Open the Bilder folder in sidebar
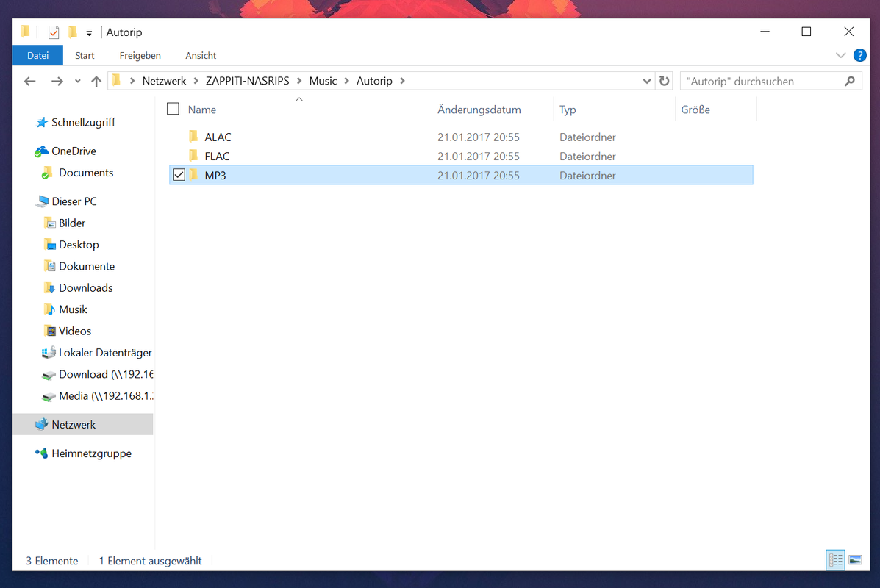This screenshot has width=880, height=588. tap(72, 223)
